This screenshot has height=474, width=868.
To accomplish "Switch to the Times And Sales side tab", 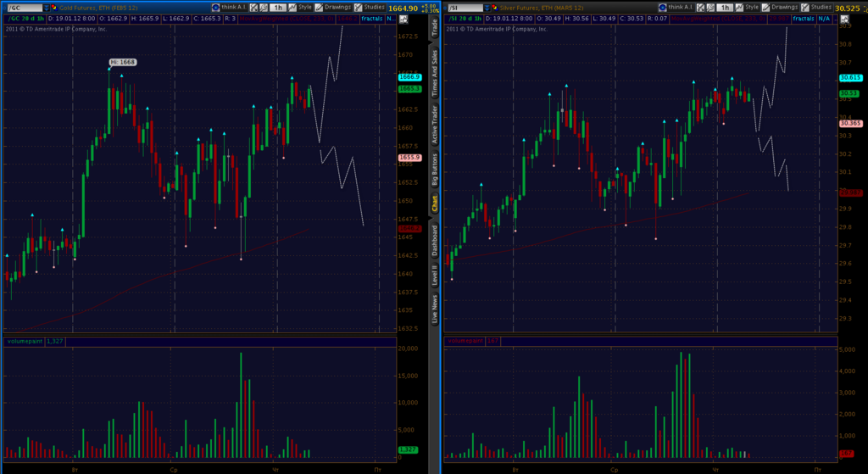I will 435,71.
